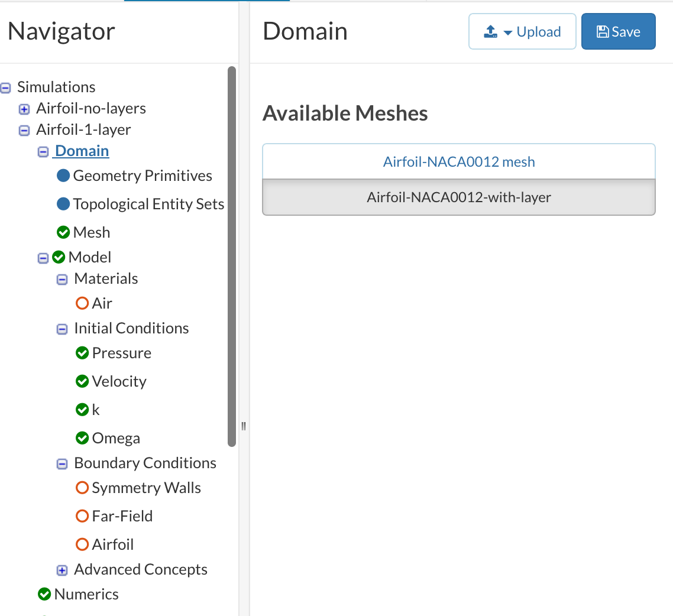Choose the Airfoil-NACA0012-with-layer mesh
The height and width of the screenshot is (616, 673).
459,197
